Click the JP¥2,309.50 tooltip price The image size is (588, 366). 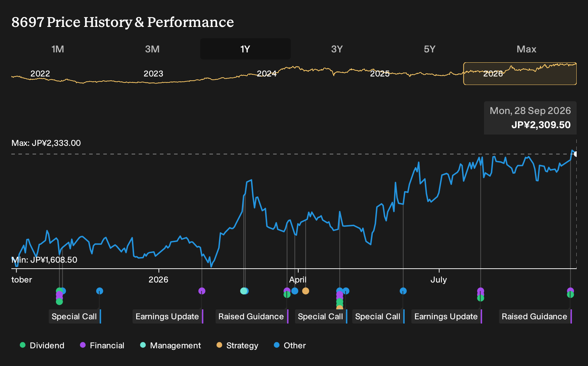[541, 125]
